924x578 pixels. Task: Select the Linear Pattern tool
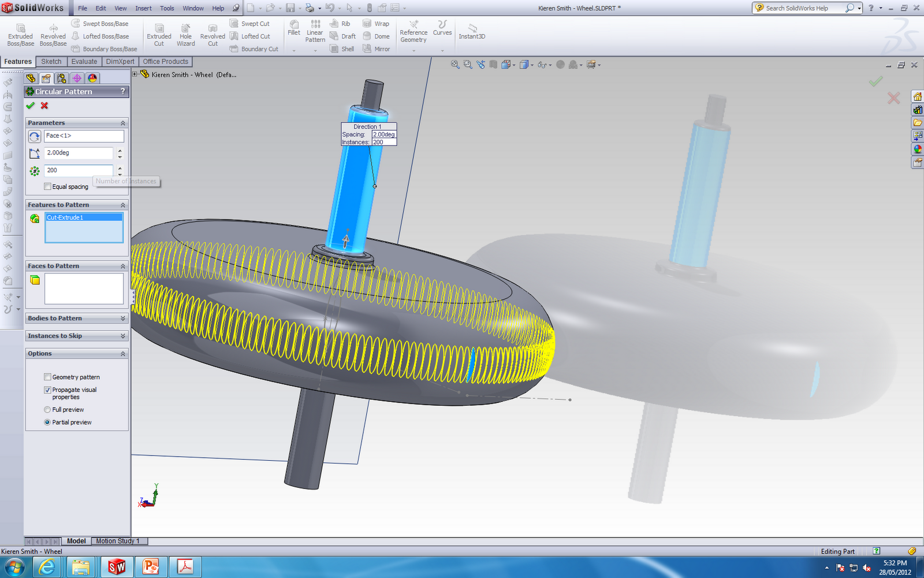coord(315,31)
